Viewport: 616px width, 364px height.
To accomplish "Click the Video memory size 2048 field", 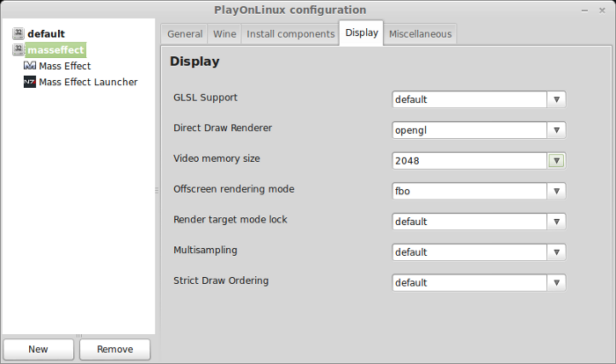I will coord(469,161).
